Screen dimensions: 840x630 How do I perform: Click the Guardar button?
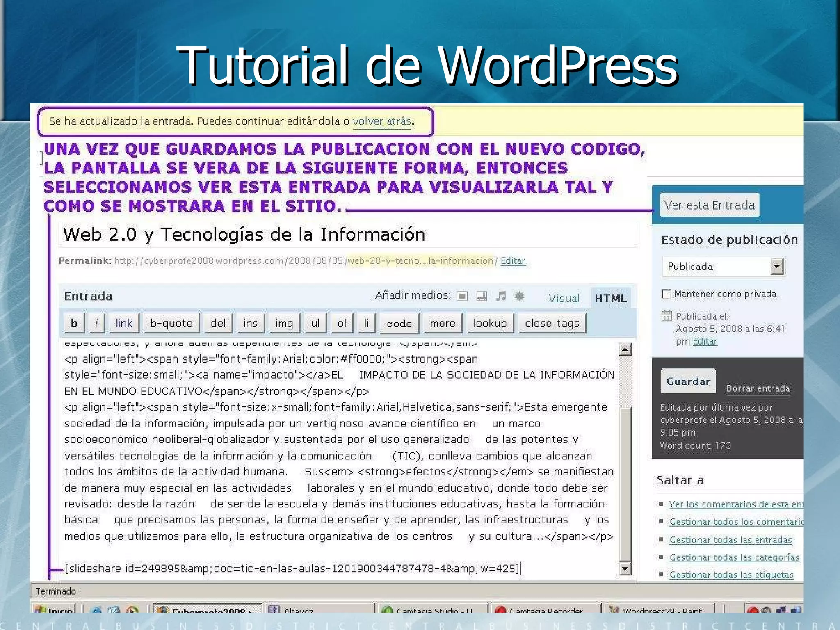pos(688,381)
